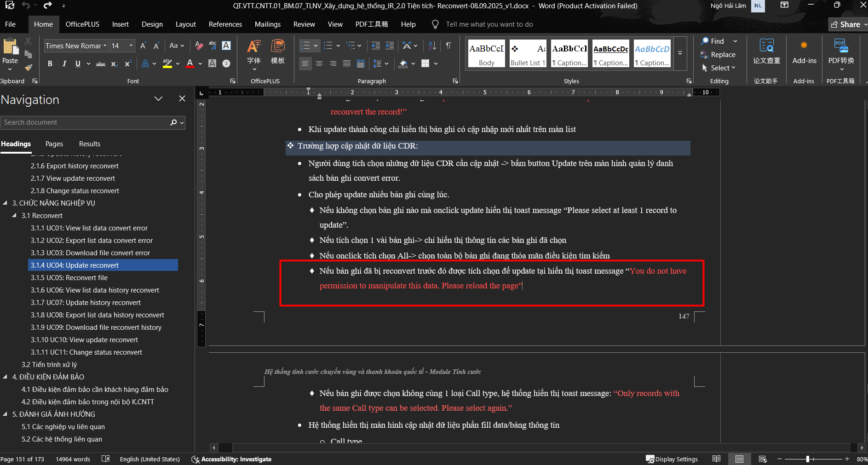Expand the Styles gallery more arrow
This screenshot has width=868, height=465.
[680, 53]
